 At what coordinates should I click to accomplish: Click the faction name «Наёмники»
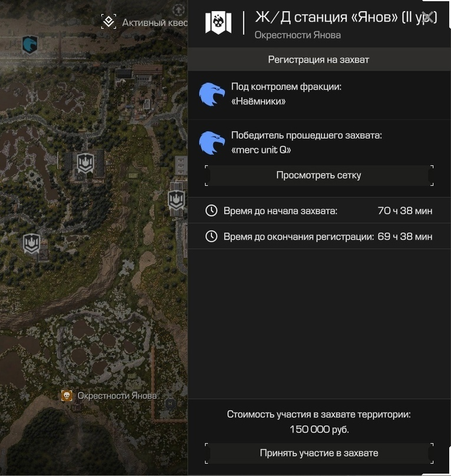pyautogui.click(x=258, y=101)
